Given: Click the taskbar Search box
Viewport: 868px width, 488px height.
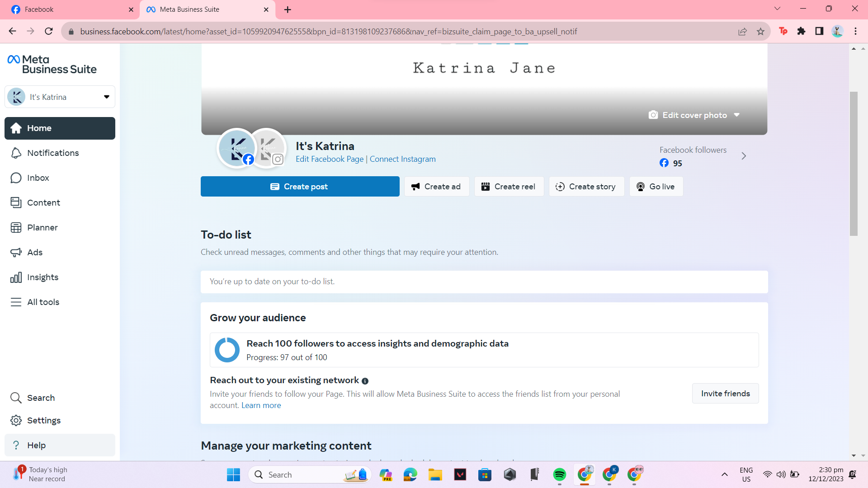Looking at the screenshot, I should 310,475.
